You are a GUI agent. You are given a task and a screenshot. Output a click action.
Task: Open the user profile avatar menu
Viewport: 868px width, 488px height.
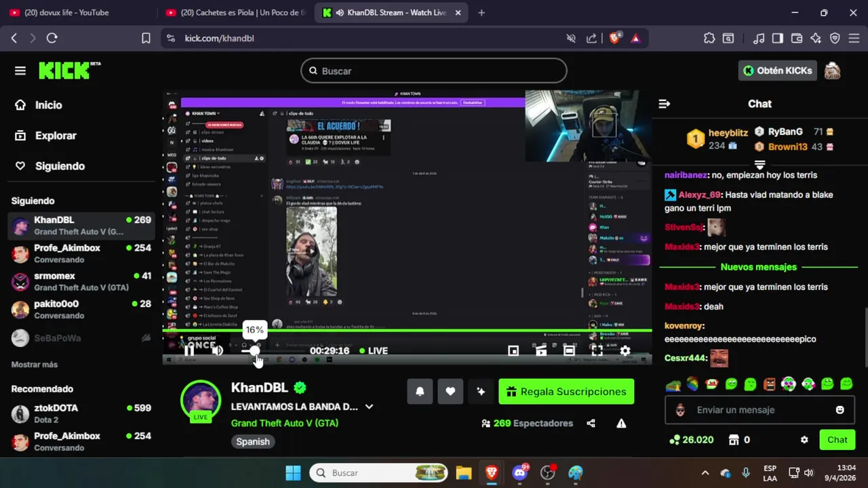point(832,70)
